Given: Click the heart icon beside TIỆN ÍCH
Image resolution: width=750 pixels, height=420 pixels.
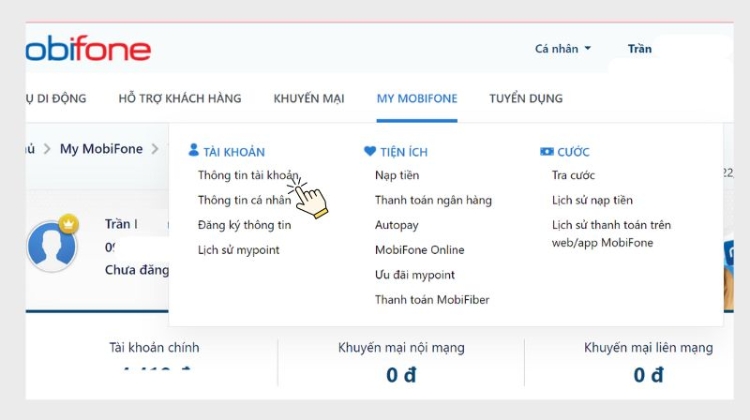Looking at the screenshot, I should click(x=370, y=151).
